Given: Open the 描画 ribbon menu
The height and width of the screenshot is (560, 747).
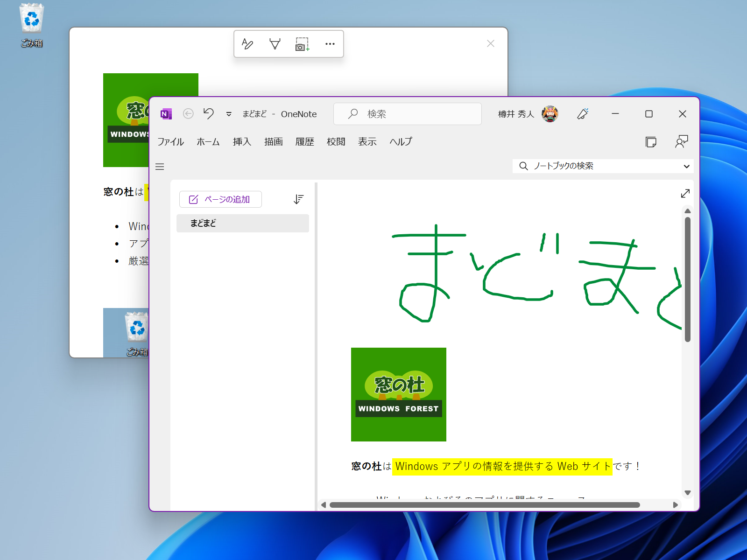Looking at the screenshot, I should 273,142.
